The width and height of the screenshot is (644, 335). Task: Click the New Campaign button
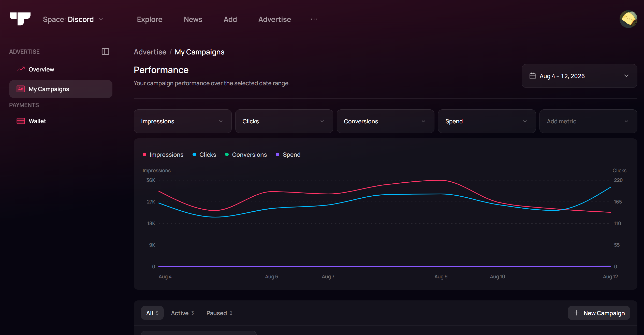599,313
